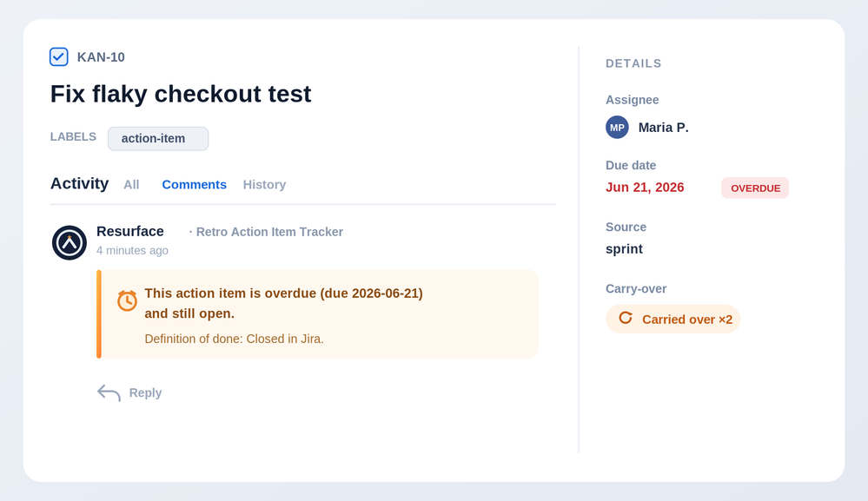Click Definition of done: Closed in Jira text
868x501 pixels.
(235, 339)
